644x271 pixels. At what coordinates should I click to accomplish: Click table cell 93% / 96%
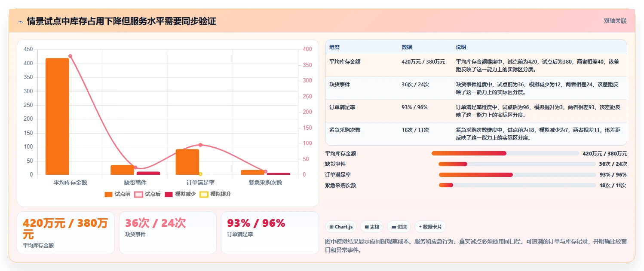click(x=414, y=107)
